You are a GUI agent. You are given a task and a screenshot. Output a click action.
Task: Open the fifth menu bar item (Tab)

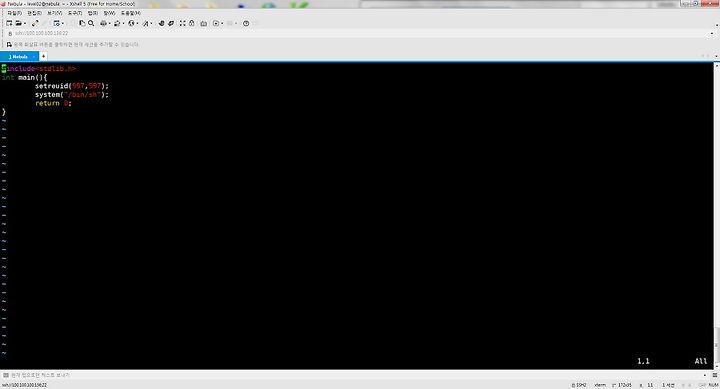point(93,13)
